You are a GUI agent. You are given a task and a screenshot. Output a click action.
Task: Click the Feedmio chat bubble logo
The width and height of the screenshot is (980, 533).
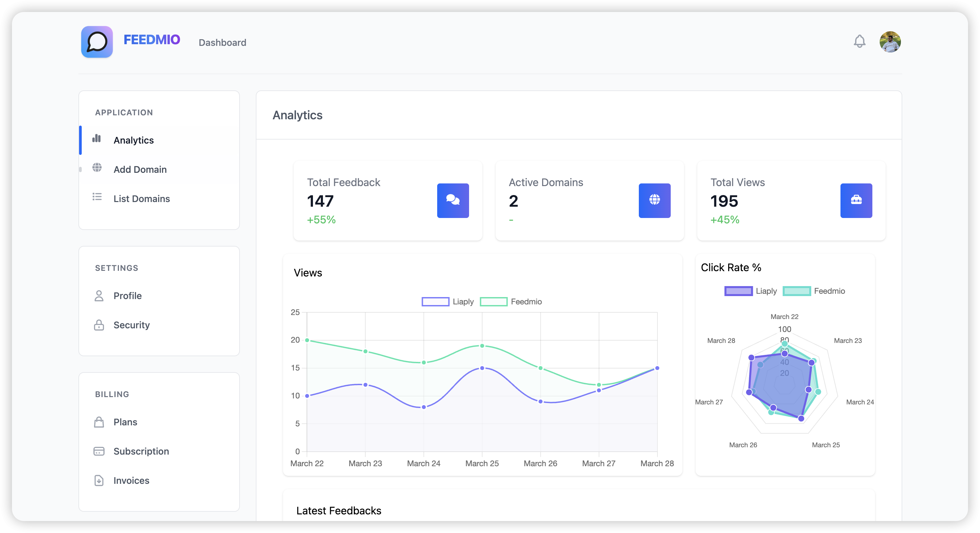click(97, 42)
